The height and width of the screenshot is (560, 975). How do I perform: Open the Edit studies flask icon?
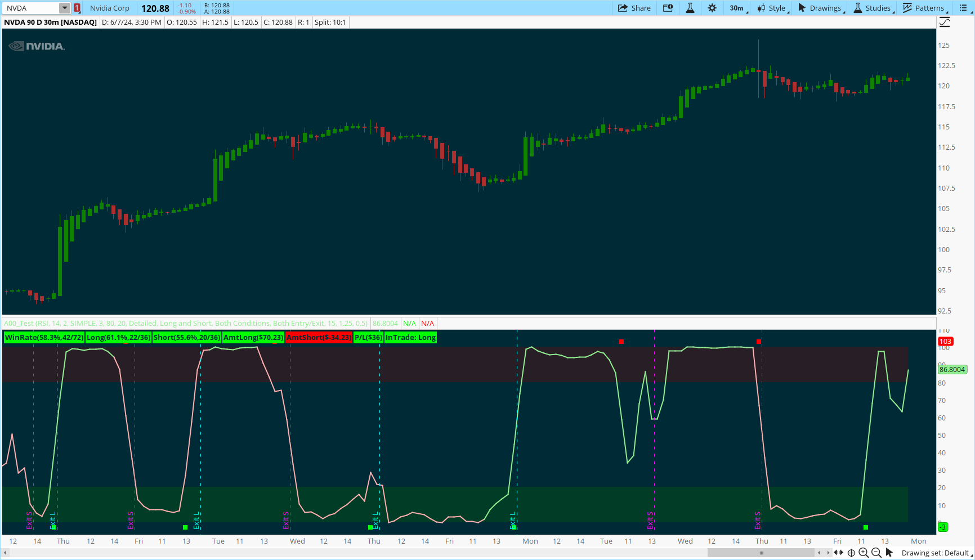(690, 8)
